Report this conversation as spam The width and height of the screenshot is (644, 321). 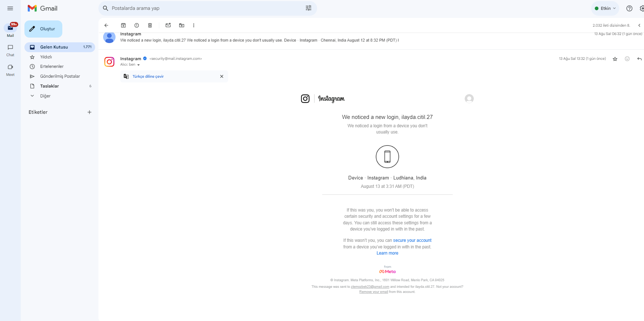[x=137, y=26]
